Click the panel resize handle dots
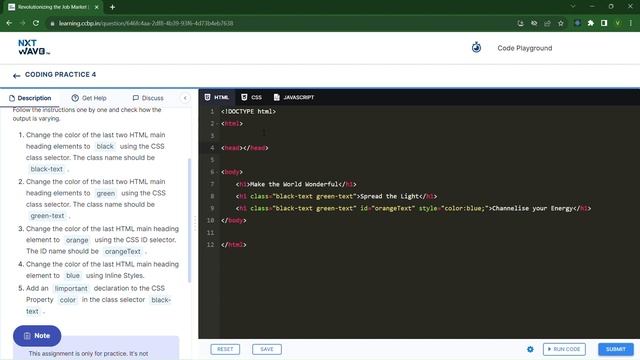Image resolution: width=640 pixels, height=360 pixels. (195, 224)
